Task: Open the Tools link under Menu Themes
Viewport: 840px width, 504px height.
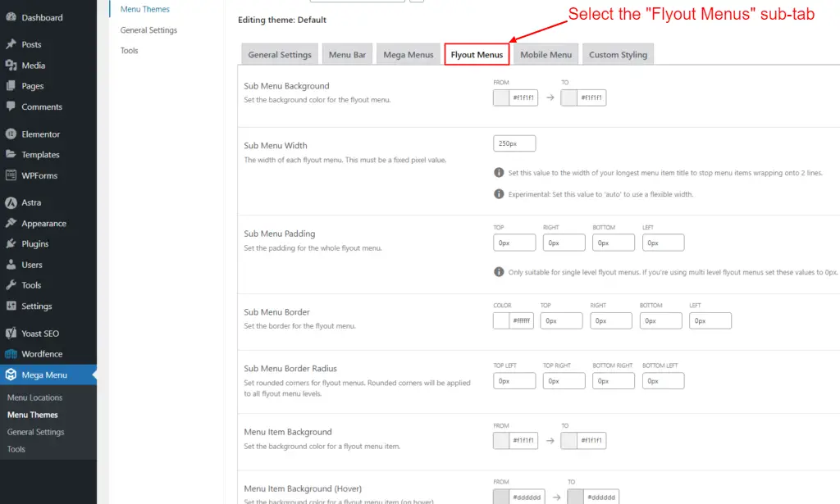Action: click(x=129, y=51)
